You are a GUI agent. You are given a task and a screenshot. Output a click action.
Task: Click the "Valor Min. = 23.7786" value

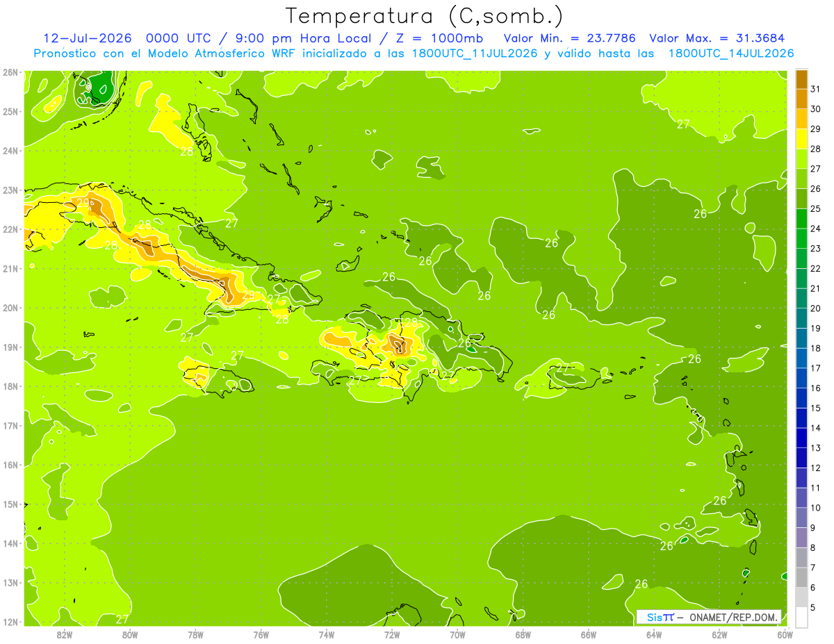click(x=570, y=39)
